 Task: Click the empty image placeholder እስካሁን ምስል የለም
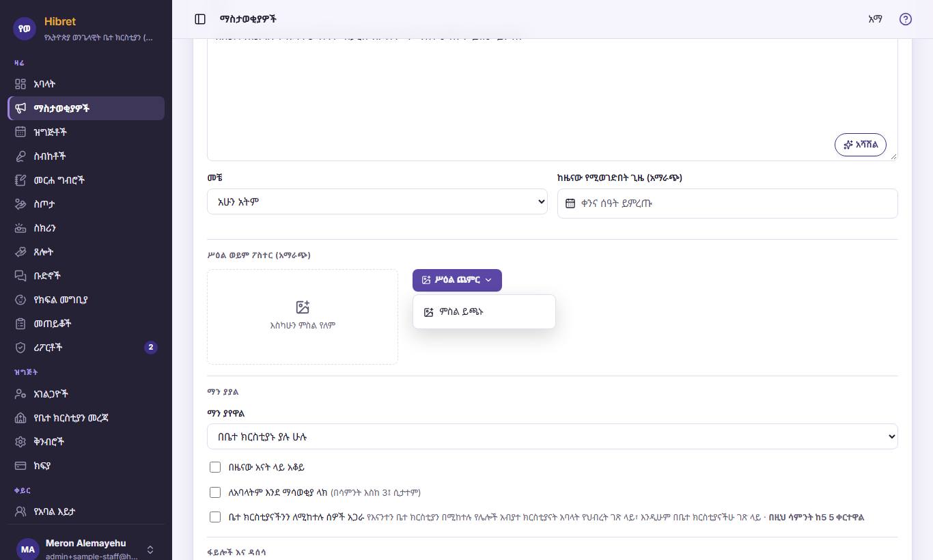303,317
